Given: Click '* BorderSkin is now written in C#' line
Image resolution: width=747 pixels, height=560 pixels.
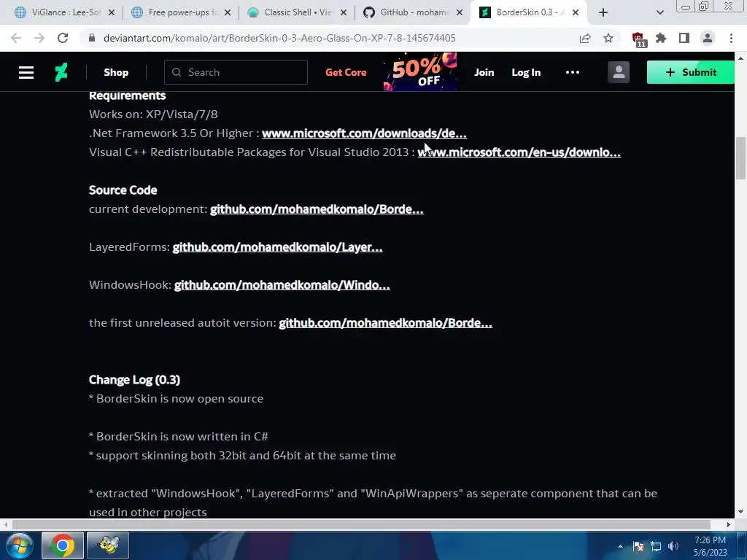Looking at the screenshot, I should point(179,437).
